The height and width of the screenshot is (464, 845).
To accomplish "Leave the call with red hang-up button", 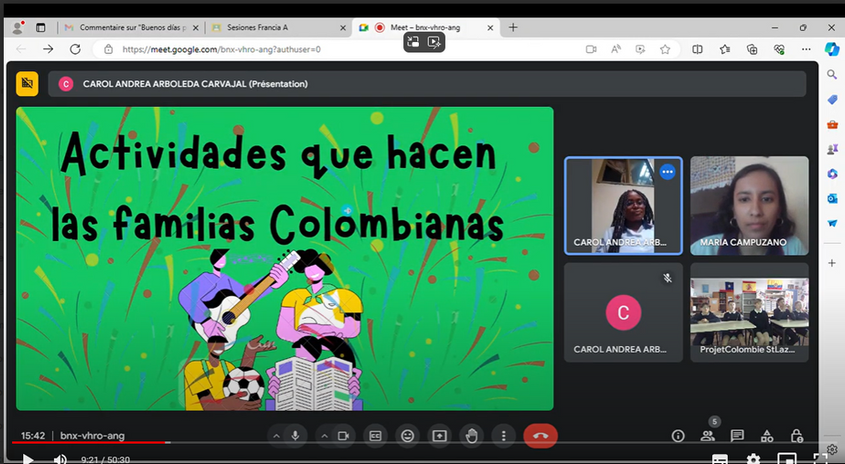I will point(541,436).
